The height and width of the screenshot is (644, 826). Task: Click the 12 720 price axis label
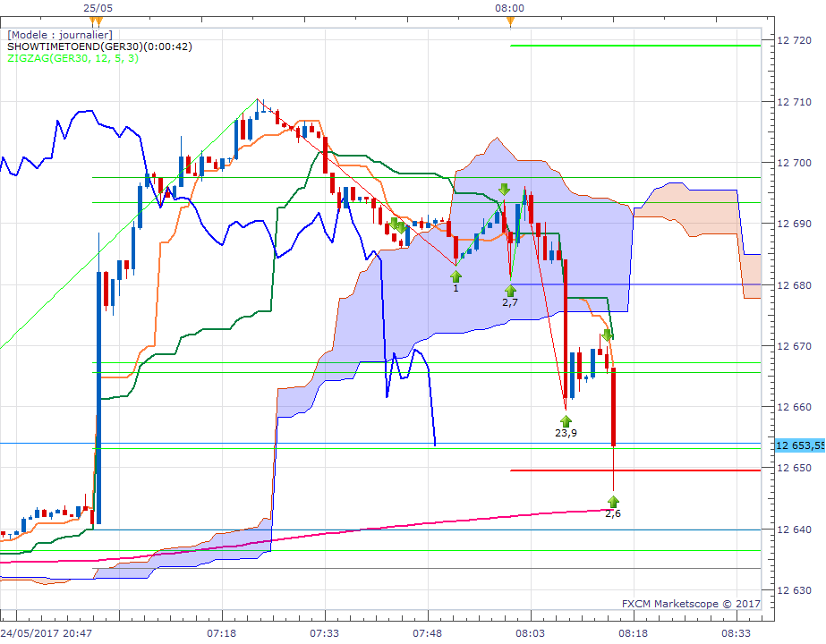pos(795,40)
